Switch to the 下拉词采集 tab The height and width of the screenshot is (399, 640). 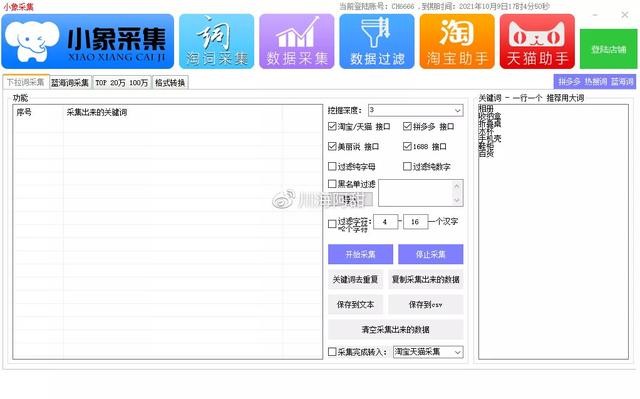coord(26,82)
